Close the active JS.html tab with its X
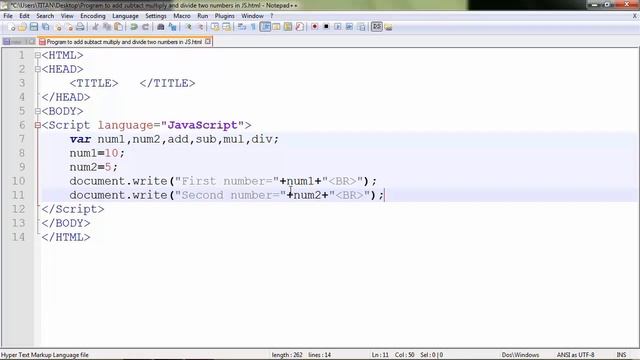Screen dimensions: 640x360 click(208, 42)
